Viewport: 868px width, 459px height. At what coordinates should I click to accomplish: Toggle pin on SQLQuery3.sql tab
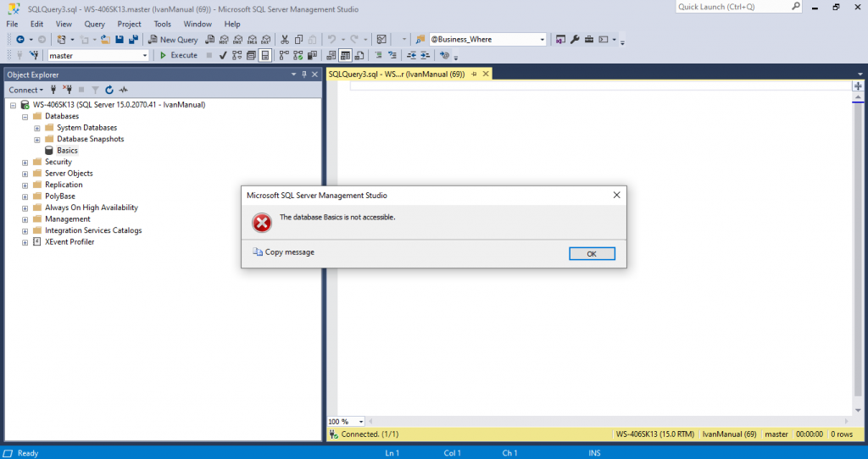click(474, 74)
